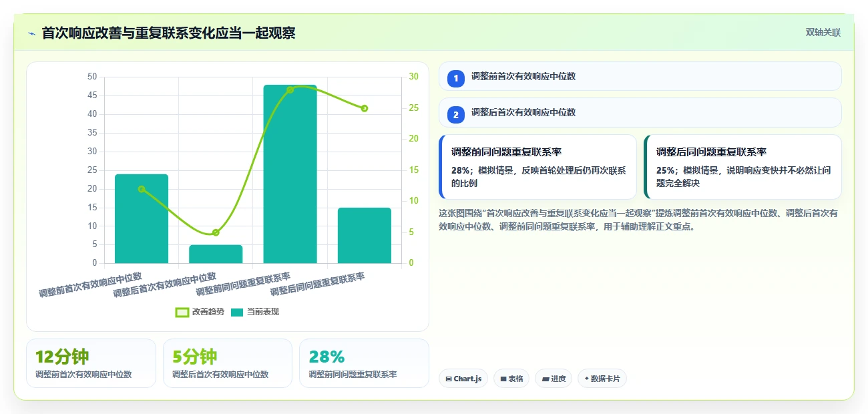Click the 5分钟 stat card
The width and height of the screenshot is (868, 414).
pyautogui.click(x=228, y=363)
